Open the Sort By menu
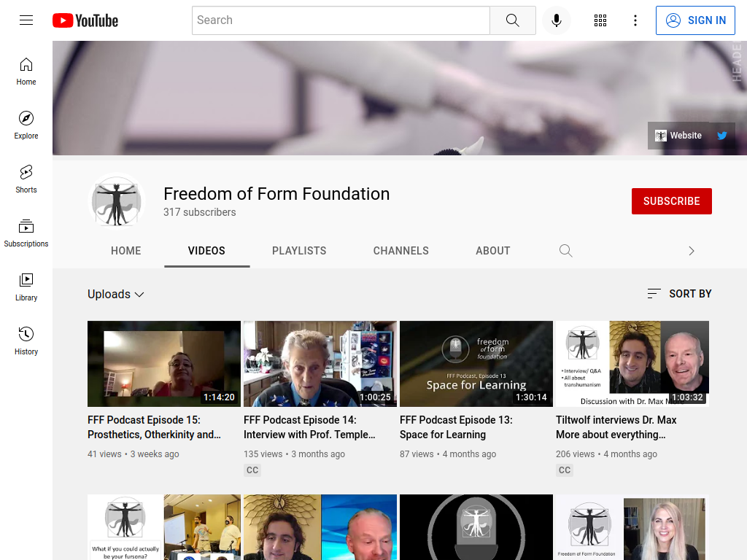 [679, 294]
